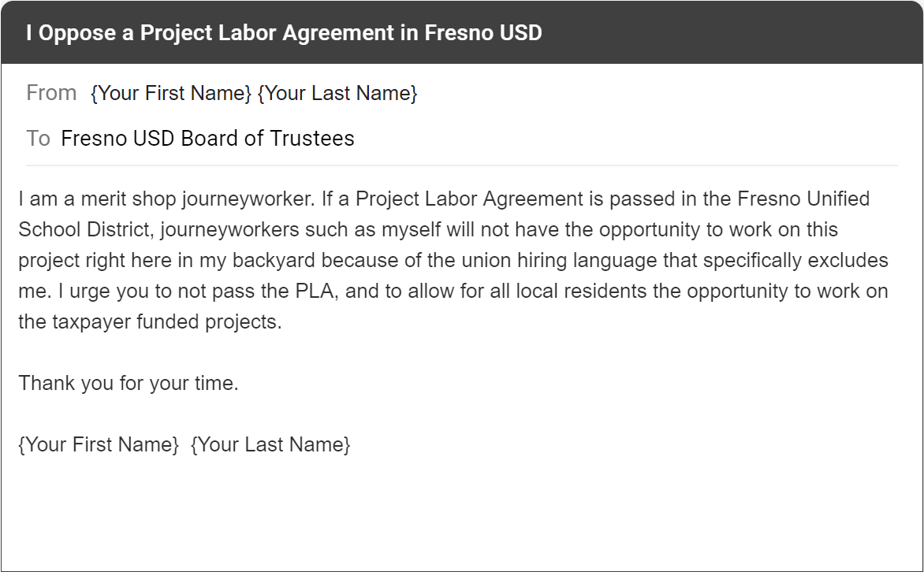Click the email subject header title
The width and height of the screenshot is (924, 572).
(x=284, y=33)
